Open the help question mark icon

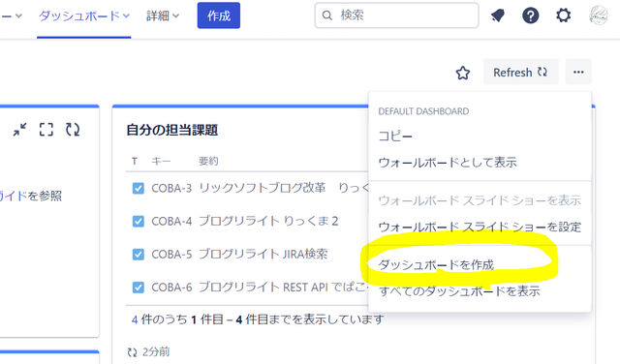[x=530, y=15]
